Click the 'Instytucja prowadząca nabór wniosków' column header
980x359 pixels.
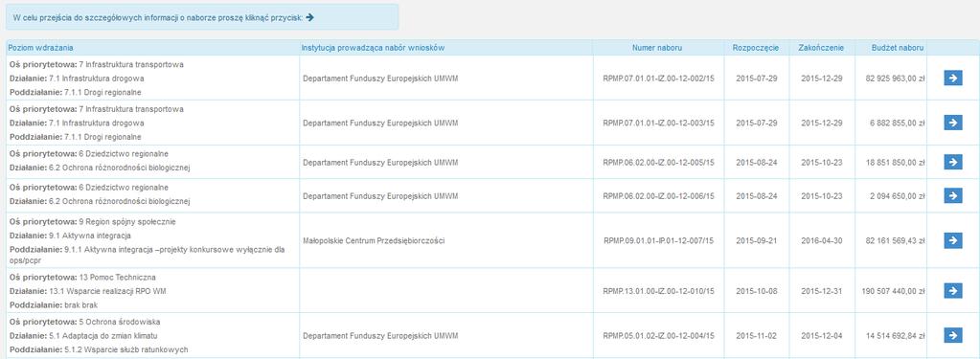tap(373, 48)
